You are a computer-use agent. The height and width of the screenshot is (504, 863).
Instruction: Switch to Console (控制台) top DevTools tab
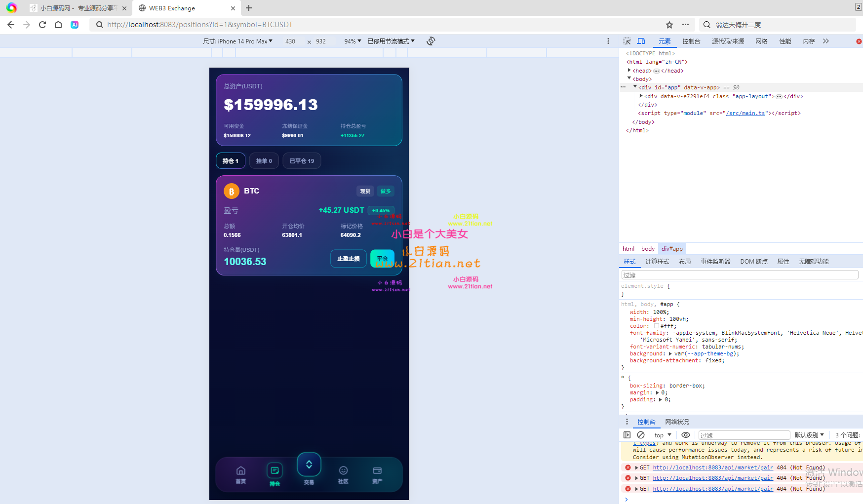tap(691, 41)
